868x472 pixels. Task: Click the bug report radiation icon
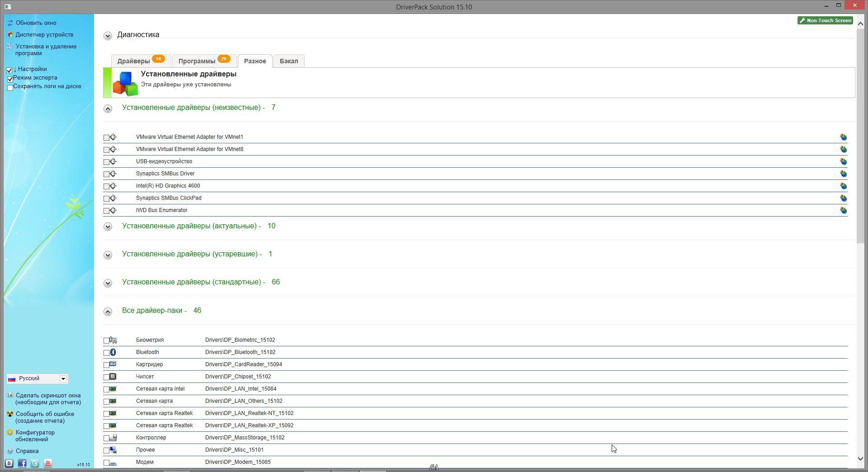10,414
